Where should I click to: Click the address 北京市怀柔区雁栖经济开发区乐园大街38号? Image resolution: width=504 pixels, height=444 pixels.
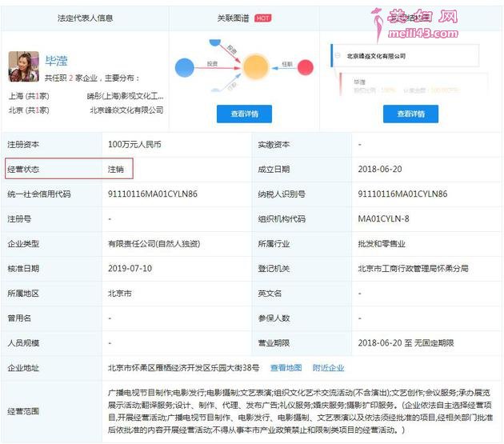click(183, 367)
